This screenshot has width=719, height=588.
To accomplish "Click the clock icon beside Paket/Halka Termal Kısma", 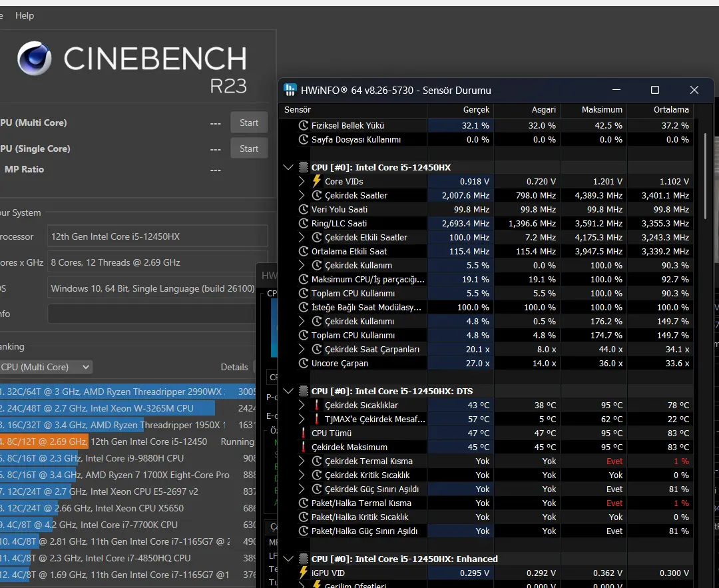I will tap(303, 503).
